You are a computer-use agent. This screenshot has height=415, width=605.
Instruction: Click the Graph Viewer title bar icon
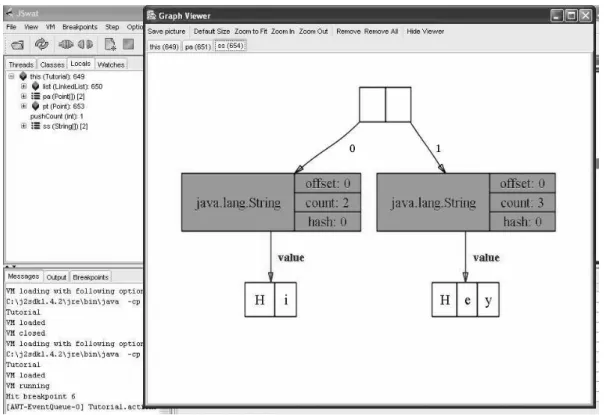[152, 15]
